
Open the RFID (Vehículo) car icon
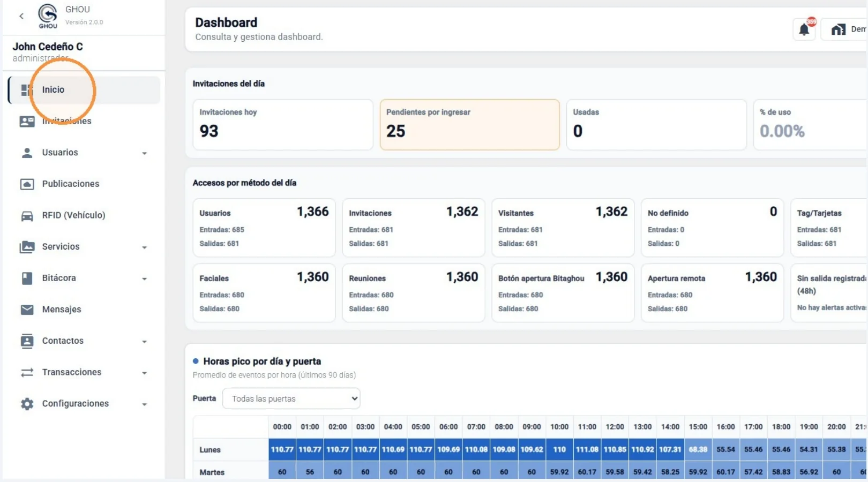[27, 216]
